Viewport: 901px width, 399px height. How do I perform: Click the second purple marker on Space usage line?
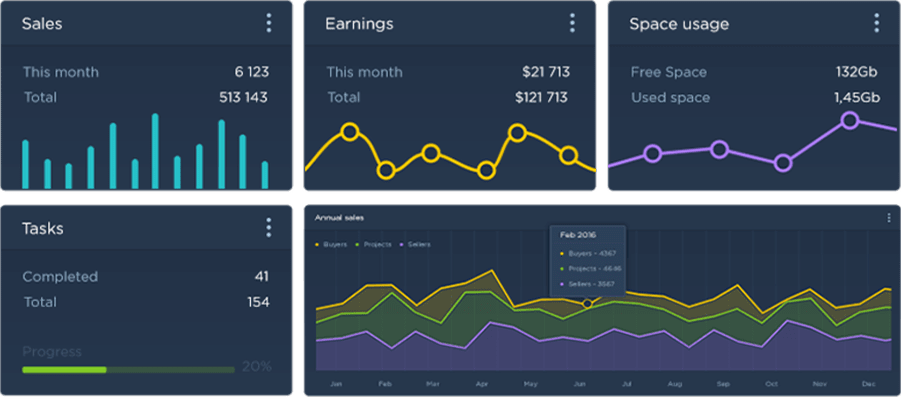coord(719,149)
